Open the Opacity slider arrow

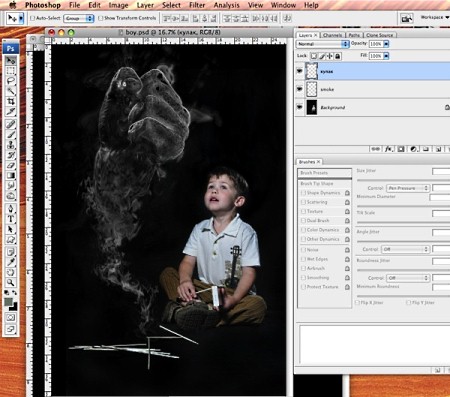point(386,44)
